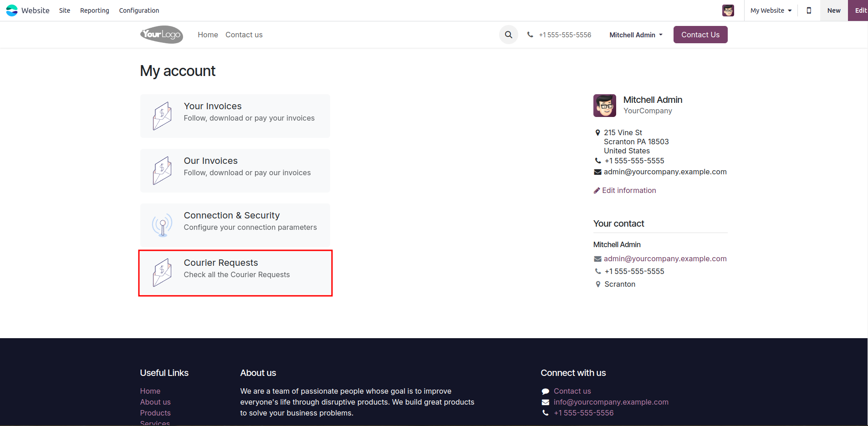Expand the My Website switcher dropdown
The image size is (868, 426).
[771, 10]
